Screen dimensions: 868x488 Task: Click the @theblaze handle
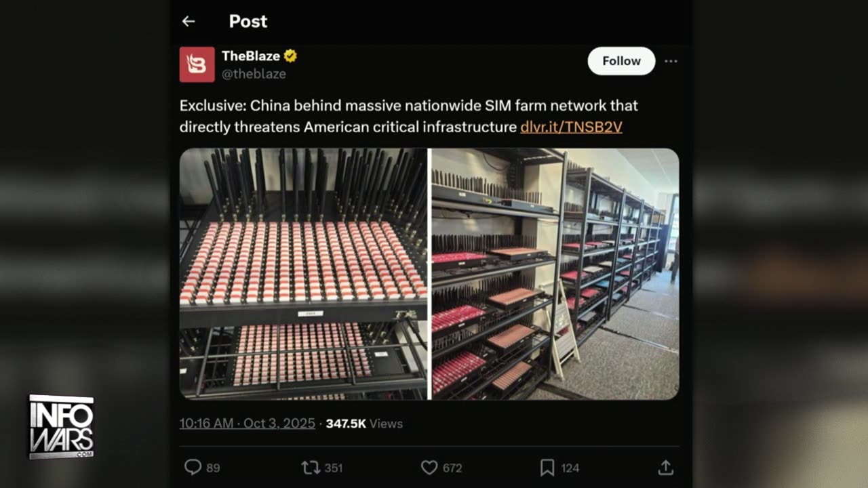254,74
